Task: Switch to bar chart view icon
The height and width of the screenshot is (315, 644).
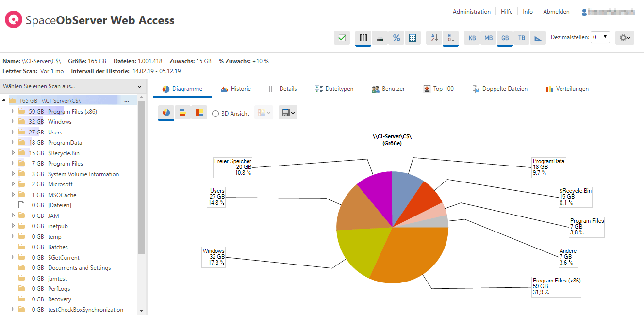Action: tap(182, 113)
